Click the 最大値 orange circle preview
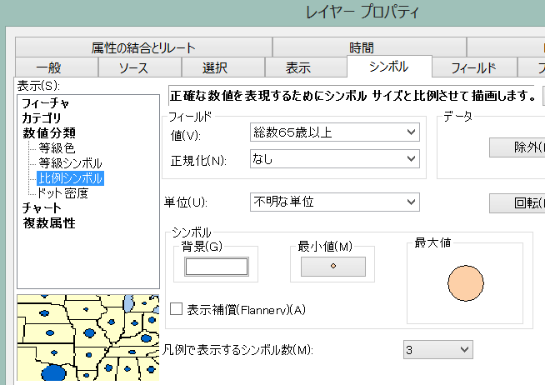Screen dimensions: 545x385 tap(465, 283)
